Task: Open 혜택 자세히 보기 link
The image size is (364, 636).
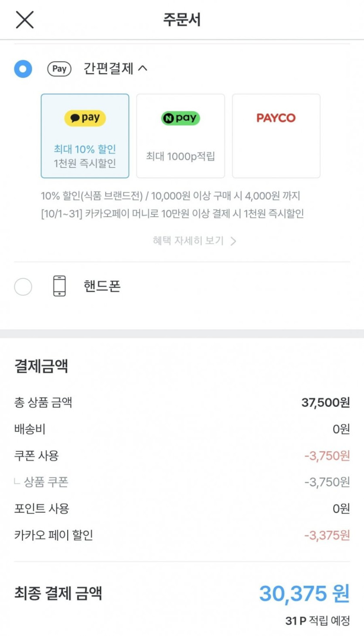Action: pyautogui.click(x=188, y=241)
